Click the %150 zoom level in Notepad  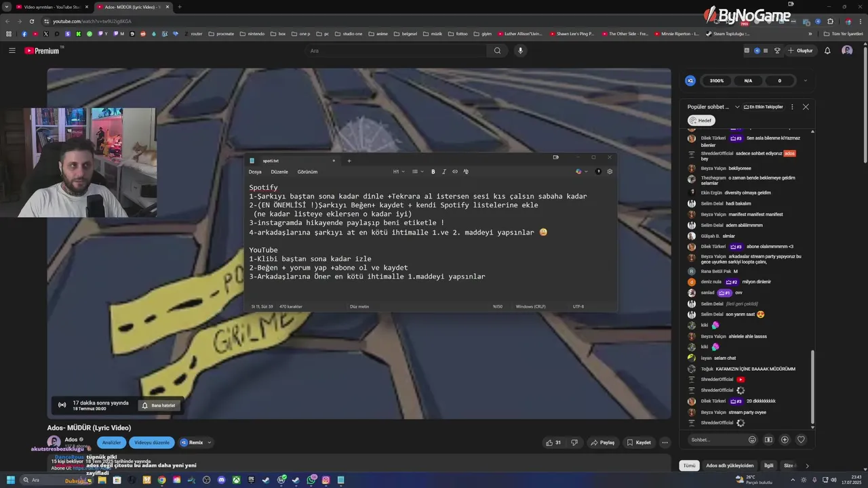[x=498, y=306]
